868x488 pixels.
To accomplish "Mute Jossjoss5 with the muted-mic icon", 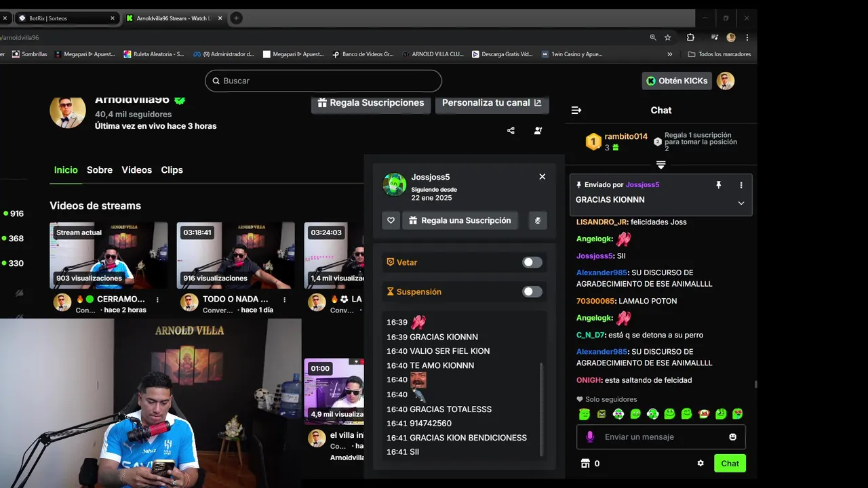I will pyautogui.click(x=538, y=220).
